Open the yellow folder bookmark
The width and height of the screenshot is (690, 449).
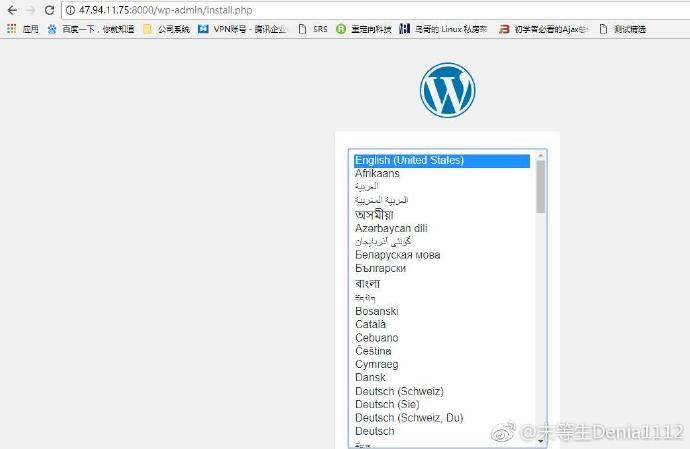click(x=166, y=29)
